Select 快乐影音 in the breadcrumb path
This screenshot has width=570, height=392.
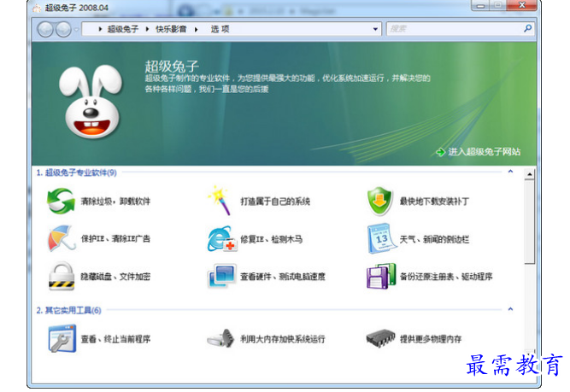click(x=171, y=29)
